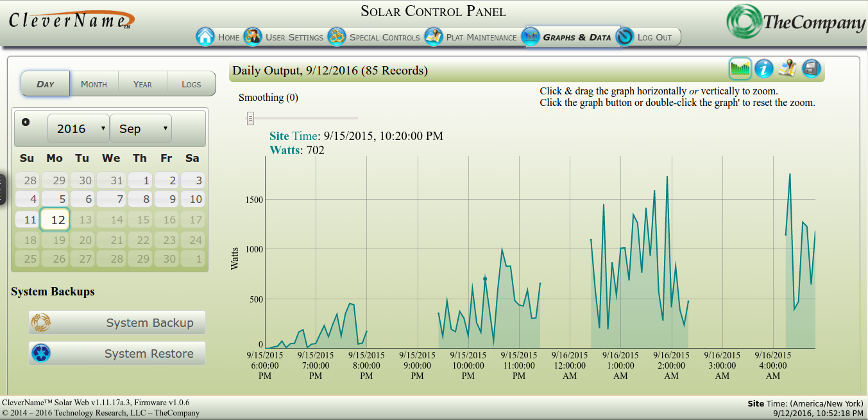Open the Plat Maintenance map icon
The height and width of the screenshot is (420, 868).
coord(434,37)
